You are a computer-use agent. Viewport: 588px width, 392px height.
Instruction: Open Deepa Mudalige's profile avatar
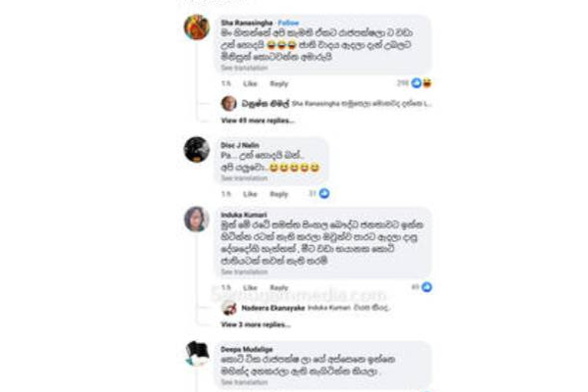197,354
